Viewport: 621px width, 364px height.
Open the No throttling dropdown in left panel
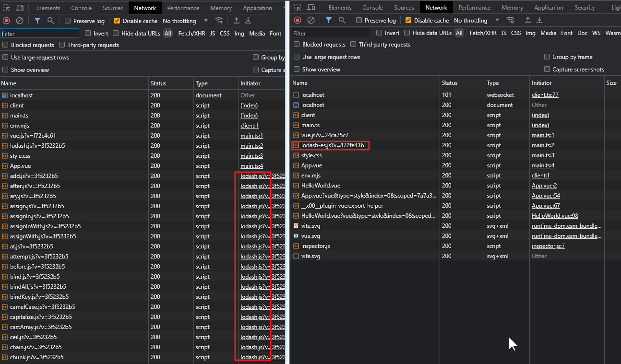[x=185, y=21]
